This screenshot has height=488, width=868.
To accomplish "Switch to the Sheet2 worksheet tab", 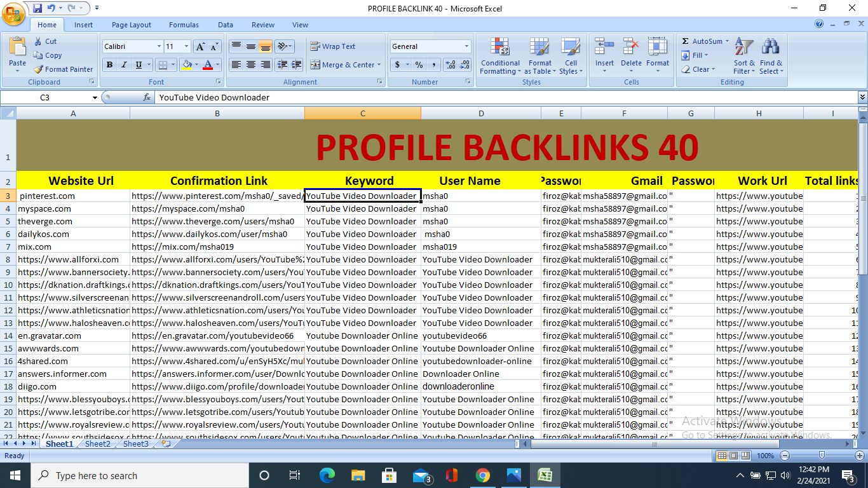I will pyautogui.click(x=98, y=444).
